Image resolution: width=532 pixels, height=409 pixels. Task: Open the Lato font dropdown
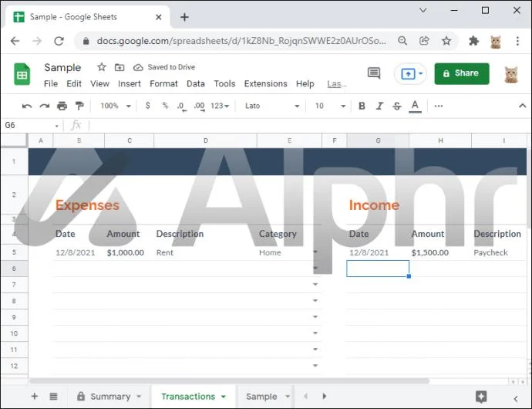click(272, 106)
